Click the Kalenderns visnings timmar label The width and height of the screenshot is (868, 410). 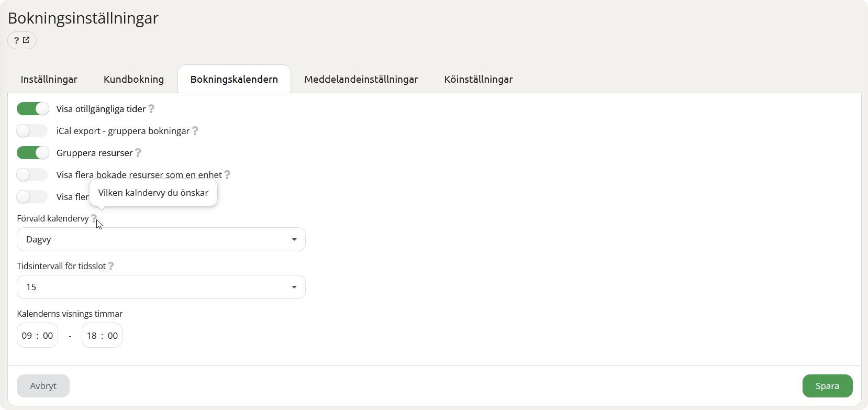click(x=70, y=314)
